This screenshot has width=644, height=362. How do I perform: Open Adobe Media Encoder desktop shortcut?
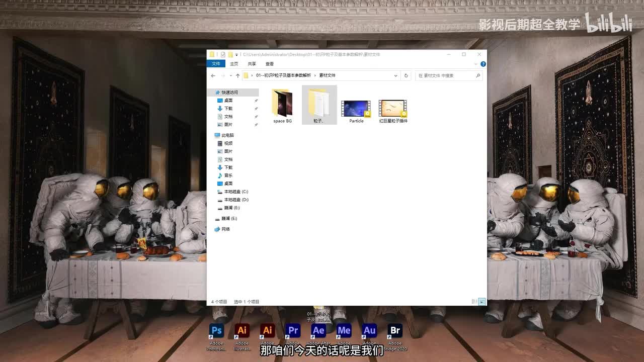(x=344, y=331)
